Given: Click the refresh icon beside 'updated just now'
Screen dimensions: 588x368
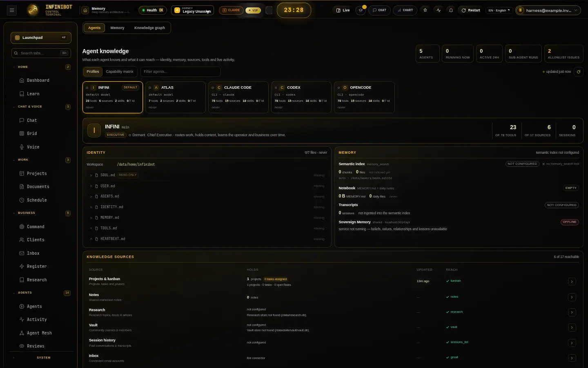Looking at the screenshot, I should pos(578,72).
